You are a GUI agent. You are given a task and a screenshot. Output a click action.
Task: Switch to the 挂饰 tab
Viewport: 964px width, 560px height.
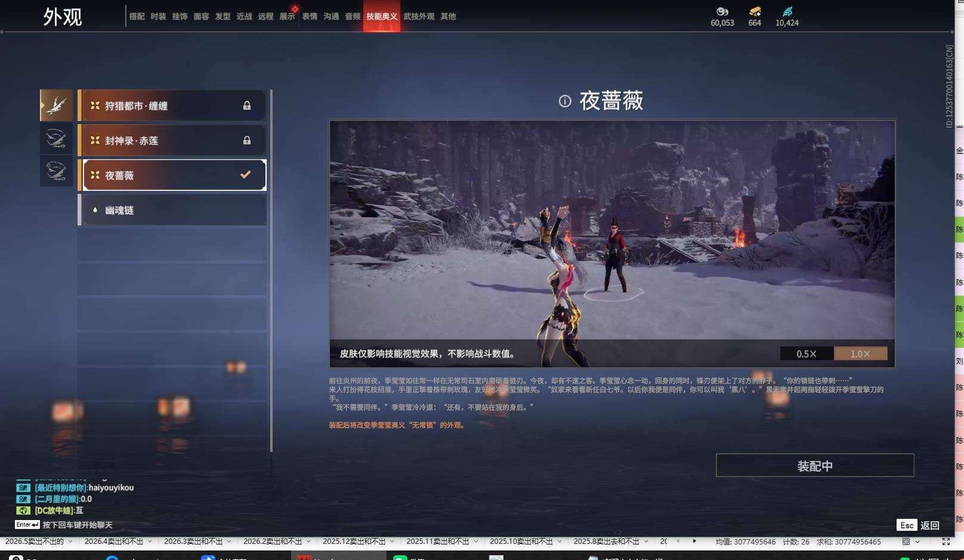(180, 16)
